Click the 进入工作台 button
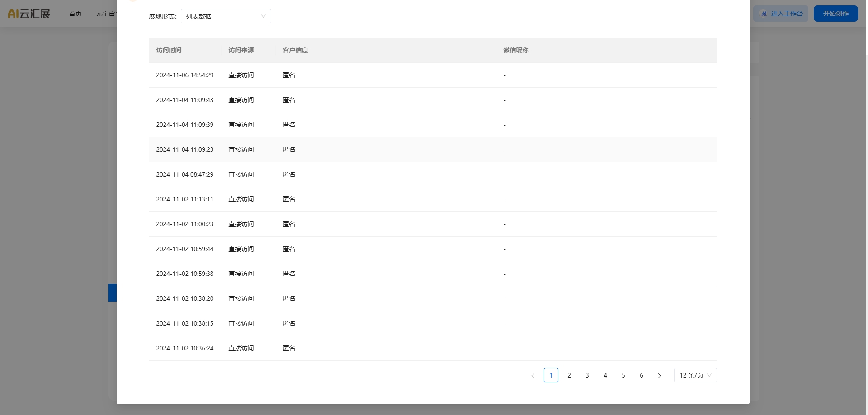Viewport: 868px width, 415px height. [781, 14]
